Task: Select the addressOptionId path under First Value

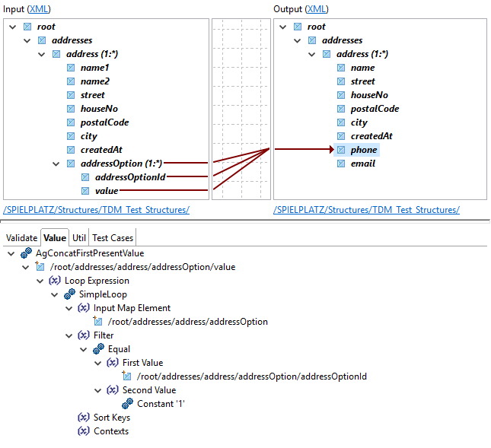Action: tap(250, 377)
